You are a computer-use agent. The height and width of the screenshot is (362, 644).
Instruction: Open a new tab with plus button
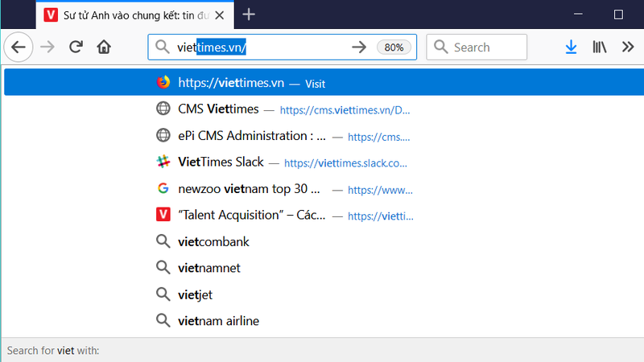click(249, 14)
